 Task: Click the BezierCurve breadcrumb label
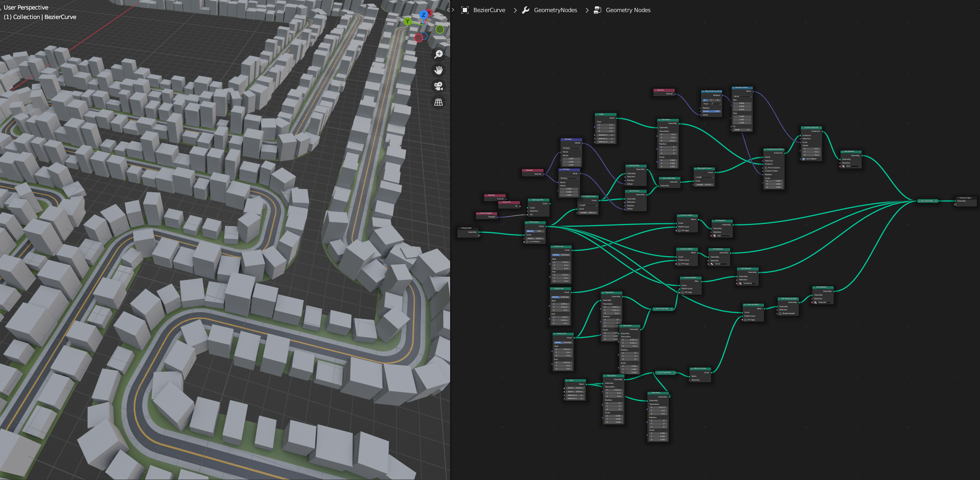(489, 10)
